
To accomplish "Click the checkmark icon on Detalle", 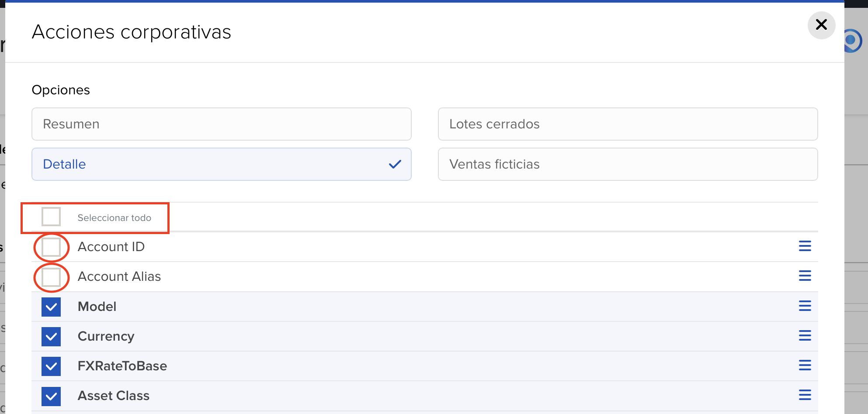I will tap(395, 164).
